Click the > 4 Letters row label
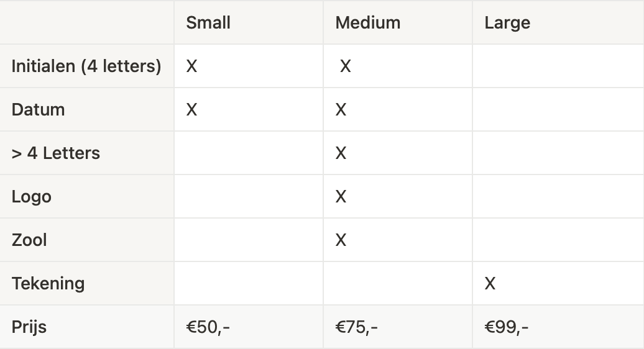The width and height of the screenshot is (644, 349). (x=56, y=153)
